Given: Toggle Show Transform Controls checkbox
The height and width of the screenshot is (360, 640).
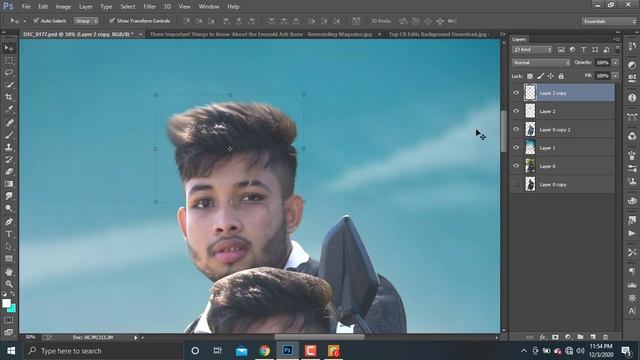Looking at the screenshot, I should click(x=111, y=20).
